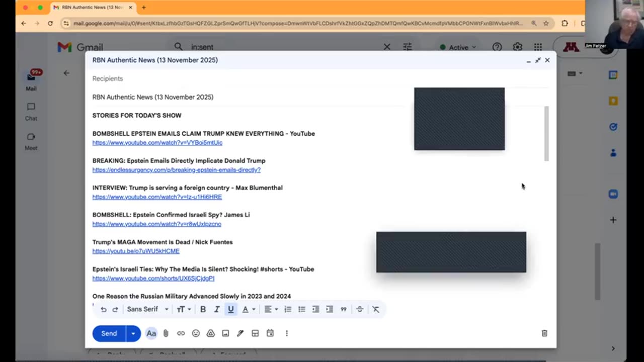Undo last edit in compose toolbar
Screen dimensions: 644x362
click(104, 309)
